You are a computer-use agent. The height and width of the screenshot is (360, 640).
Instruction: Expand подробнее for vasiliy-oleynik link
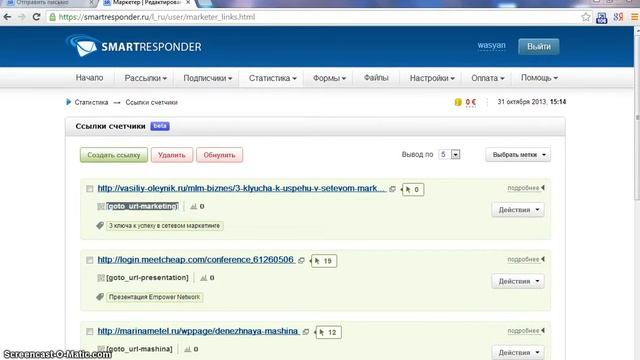pos(526,188)
